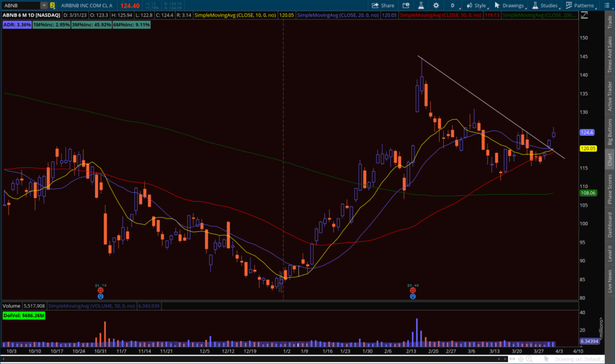This screenshot has height=364, width=615.
Task: Click the ADR: 3.36% label
Action: pyautogui.click(x=17, y=25)
